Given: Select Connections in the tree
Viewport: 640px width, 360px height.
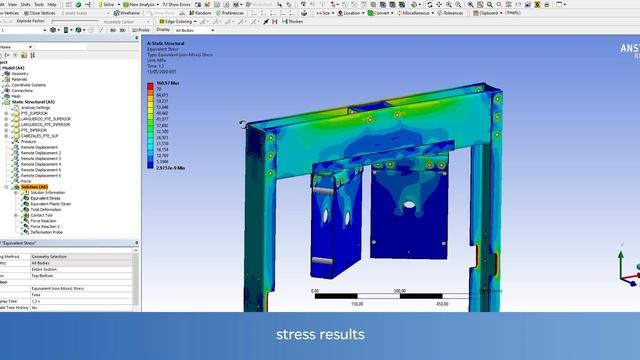Looking at the screenshot, I should click(x=22, y=91).
